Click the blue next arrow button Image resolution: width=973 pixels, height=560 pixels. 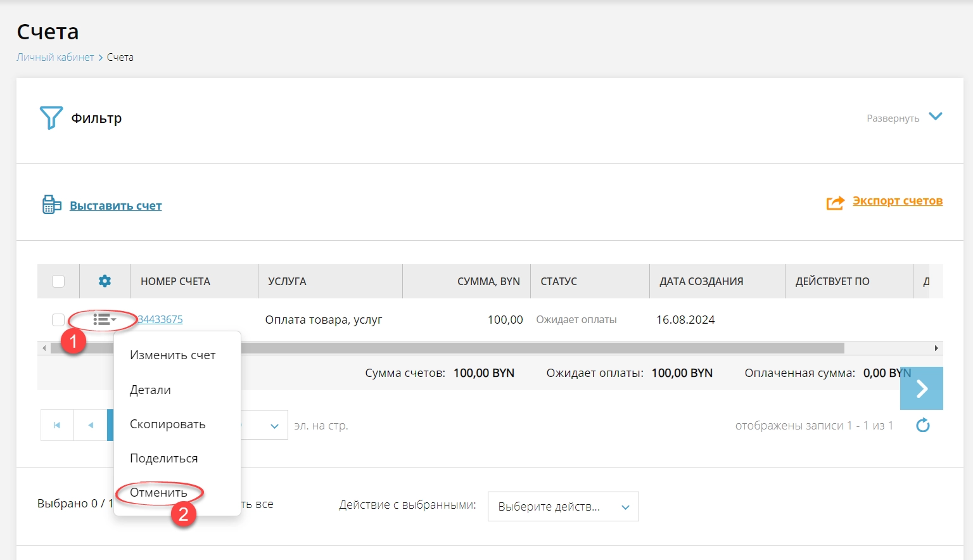coord(922,388)
